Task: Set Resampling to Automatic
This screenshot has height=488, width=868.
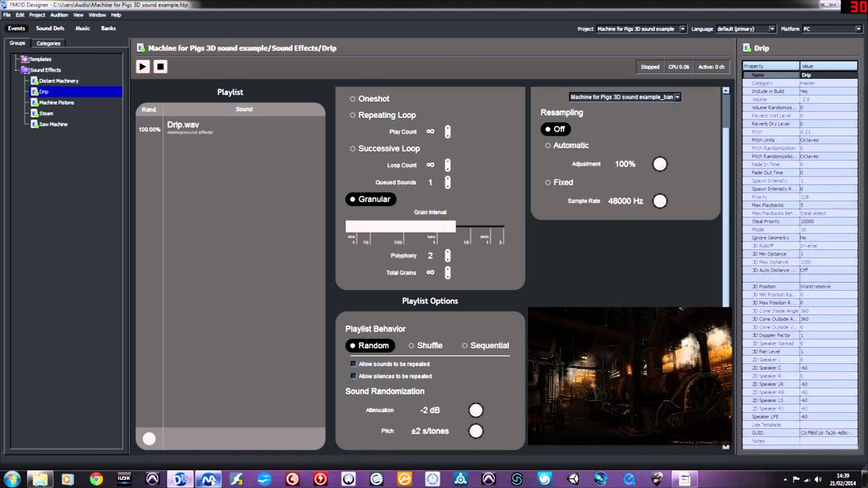Action: tap(567, 146)
